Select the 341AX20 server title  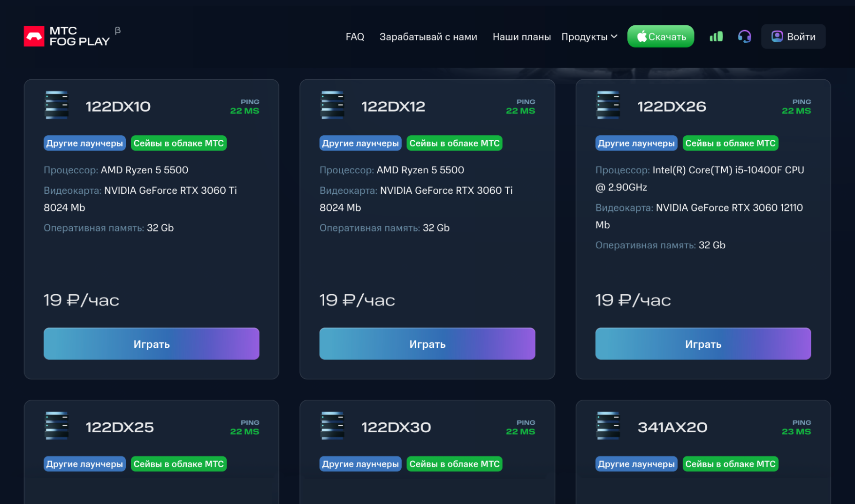672,427
